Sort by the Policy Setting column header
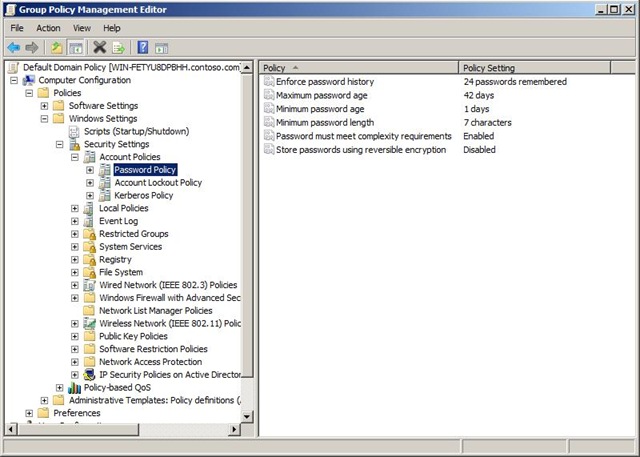The height and width of the screenshot is (457, 640). click(x=535, y=68)
